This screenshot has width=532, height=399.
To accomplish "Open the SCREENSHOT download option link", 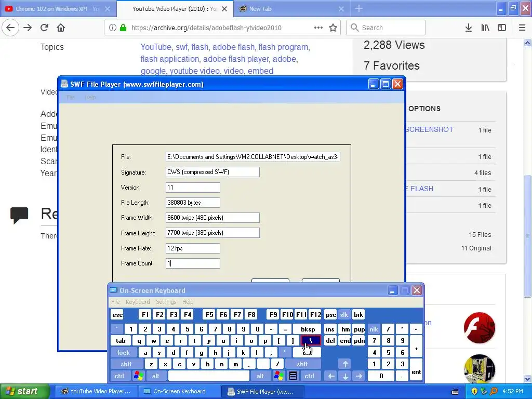I will 429,129.
